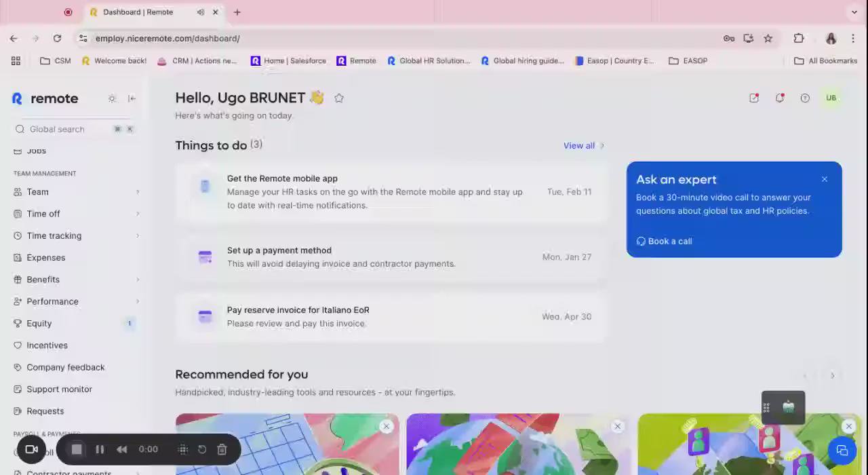Image resolution: width=868 pixels, height=475 pixels.
Task: Open Time off in sidebar
Action: [43, 214]
